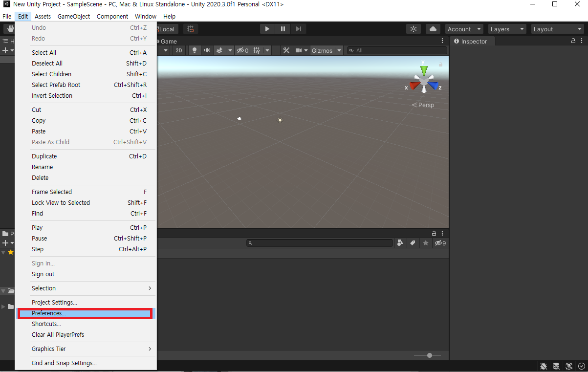Viewport: 588px width, 372px height.
Task: Select the Hand tool in the toolbar
Action: pos(10,29)
